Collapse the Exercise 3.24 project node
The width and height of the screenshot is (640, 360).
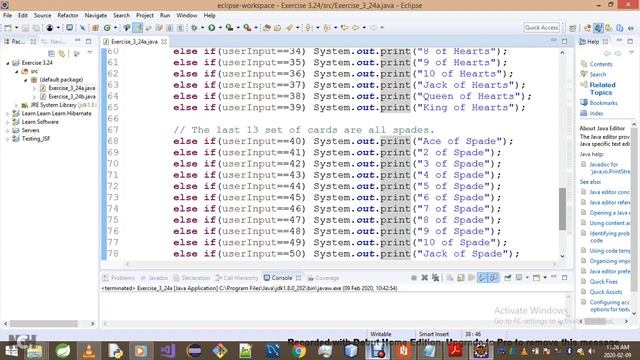click(7, 63)
